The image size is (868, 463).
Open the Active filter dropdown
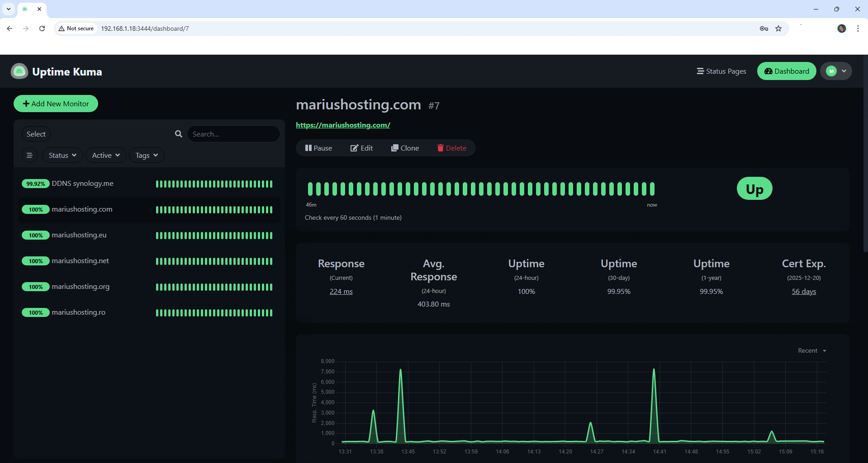(x=105, y=155)
